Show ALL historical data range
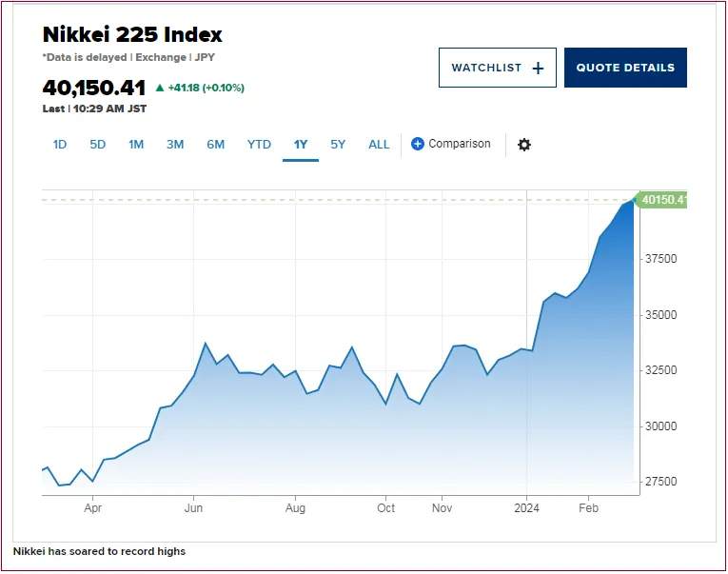 coord(379,145)
